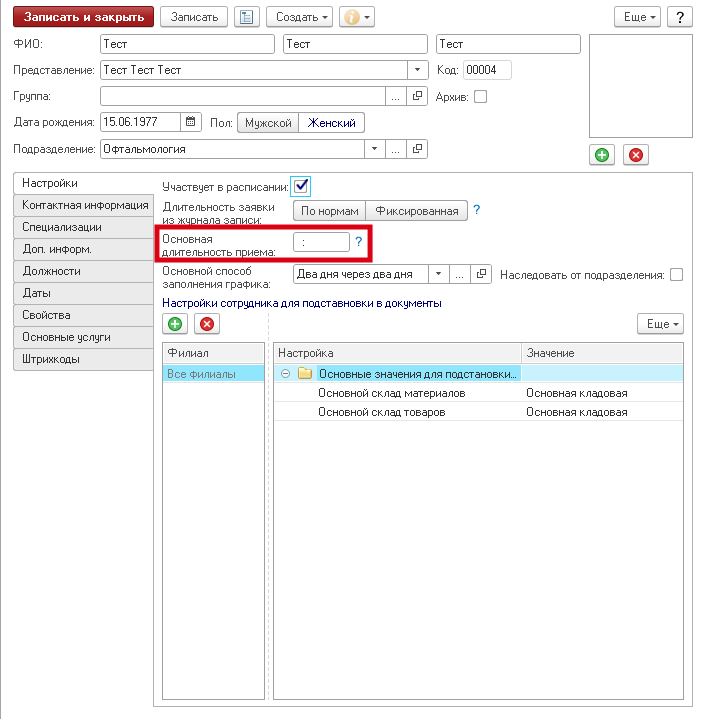711x719 pixels.
Task: Enable Наследовать от подразделения checkbox
Action: point(677,275)
